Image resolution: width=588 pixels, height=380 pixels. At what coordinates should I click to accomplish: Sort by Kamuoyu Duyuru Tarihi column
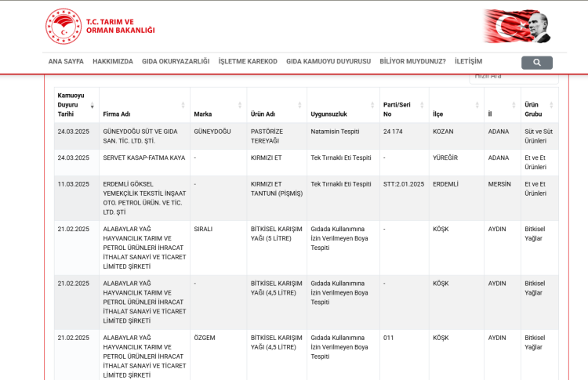coord(75,104)
